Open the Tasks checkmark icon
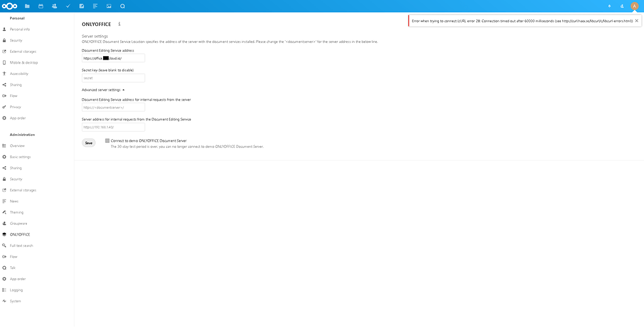The image size is (644, 328). [68, 6]
